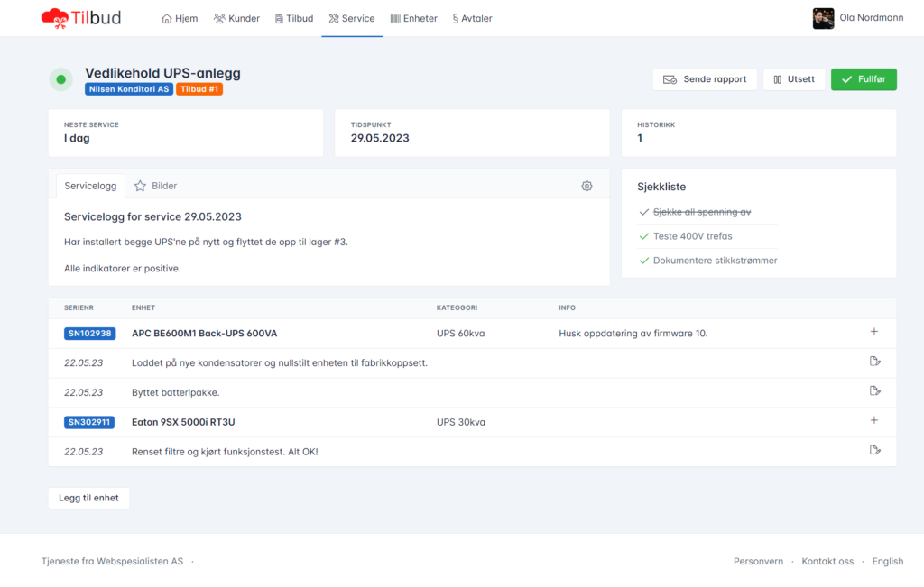
Task: Open serial number tag SN102938
Action: tap(89, 334)
